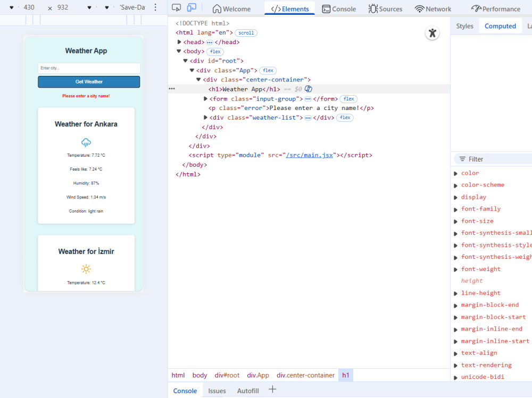Expand the font-weight computed property
This screenshot has height=398, width=532.
point(456,269)
